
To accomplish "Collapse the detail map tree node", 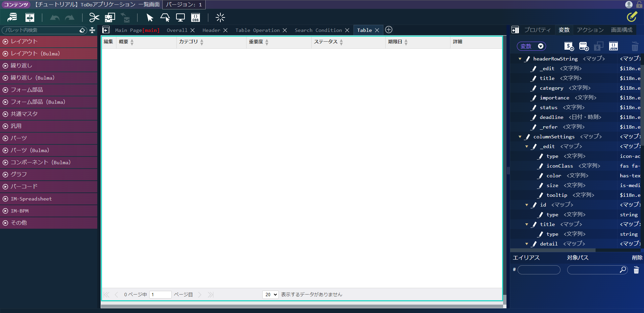I will coord(527,244).
